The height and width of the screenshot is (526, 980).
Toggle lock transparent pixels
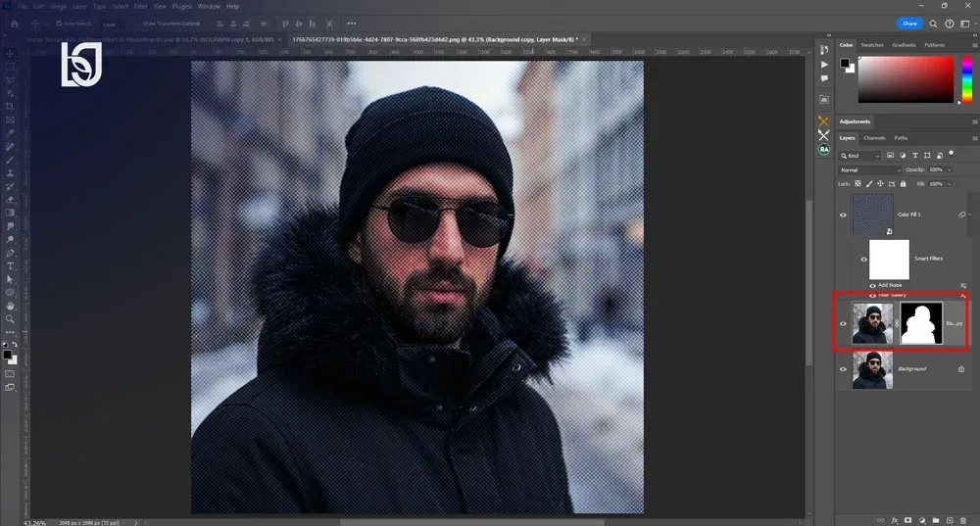(857, 184)
